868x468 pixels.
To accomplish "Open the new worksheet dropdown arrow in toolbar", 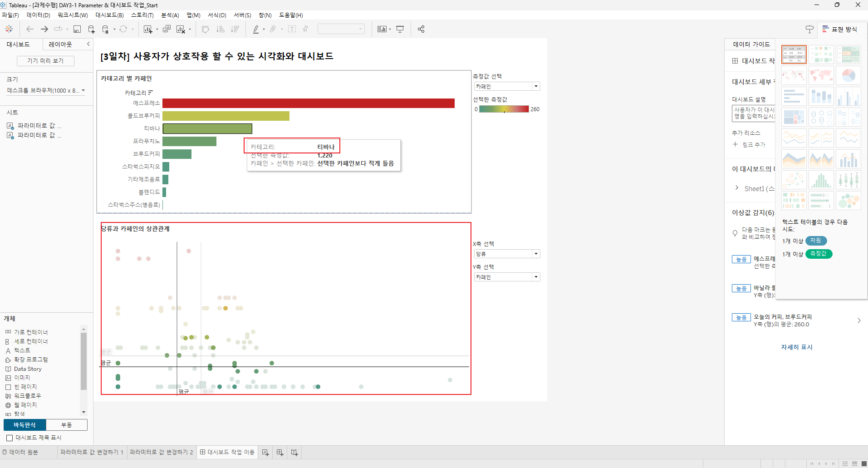I will 157,30.
